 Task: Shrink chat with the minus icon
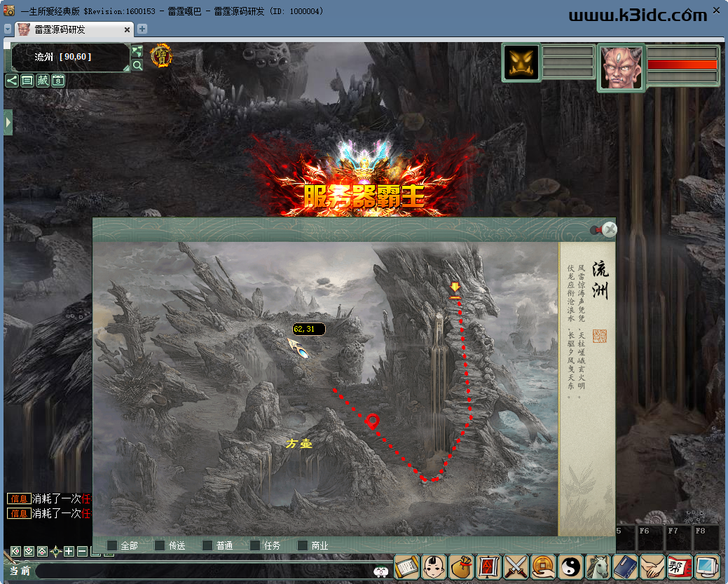82,552
